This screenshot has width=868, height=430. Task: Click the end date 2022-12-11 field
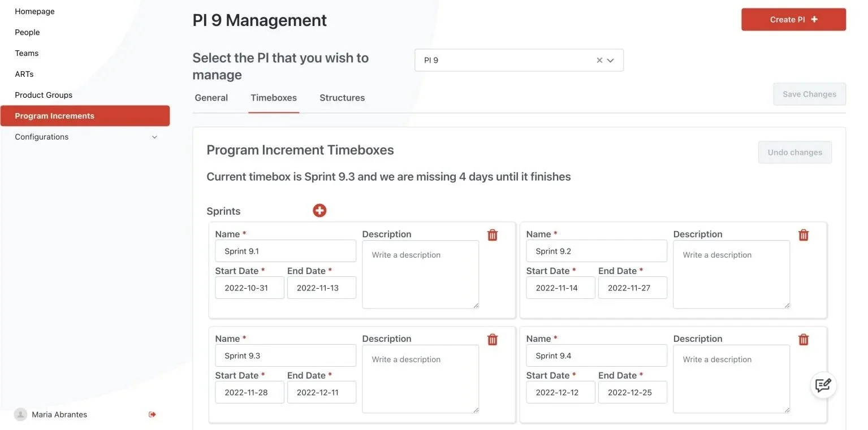click(322, 392)
